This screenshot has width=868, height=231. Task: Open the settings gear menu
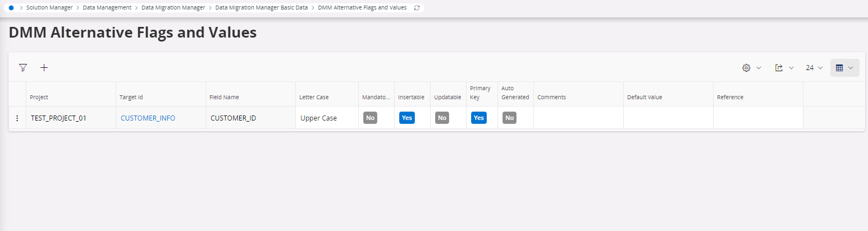(x=747, y=68)
